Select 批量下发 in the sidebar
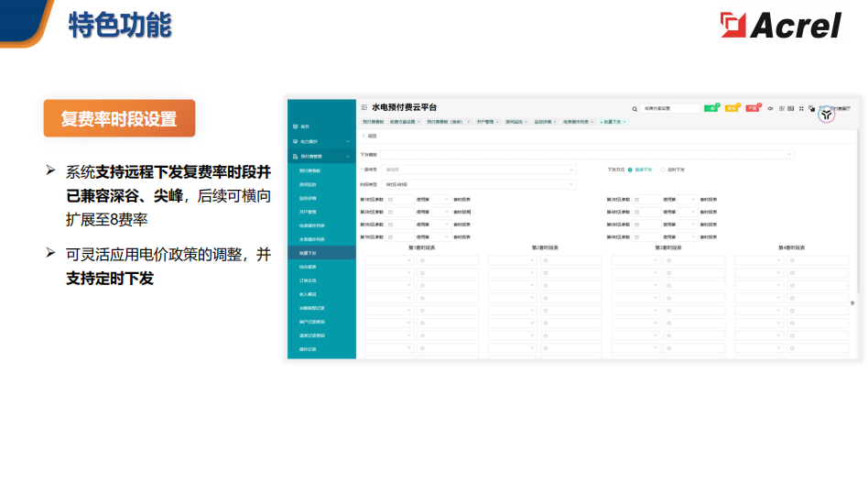868x483 pixels. pos(321,253)
